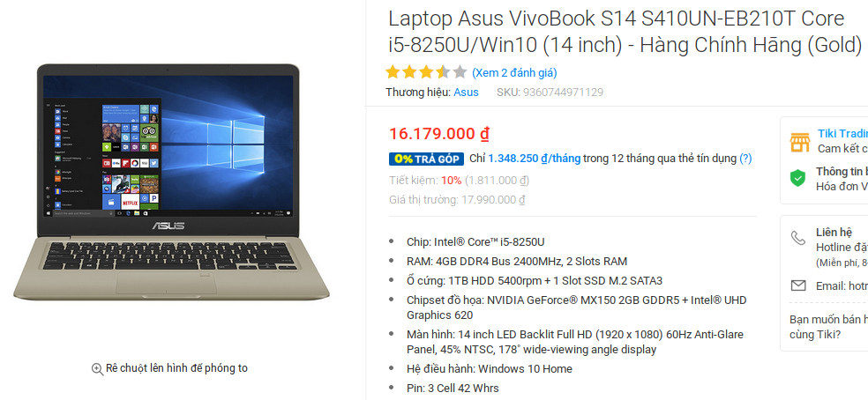Click the Tiki Trading store icon
The width and height of the screenshot is (868, 400).
point(799,142)
